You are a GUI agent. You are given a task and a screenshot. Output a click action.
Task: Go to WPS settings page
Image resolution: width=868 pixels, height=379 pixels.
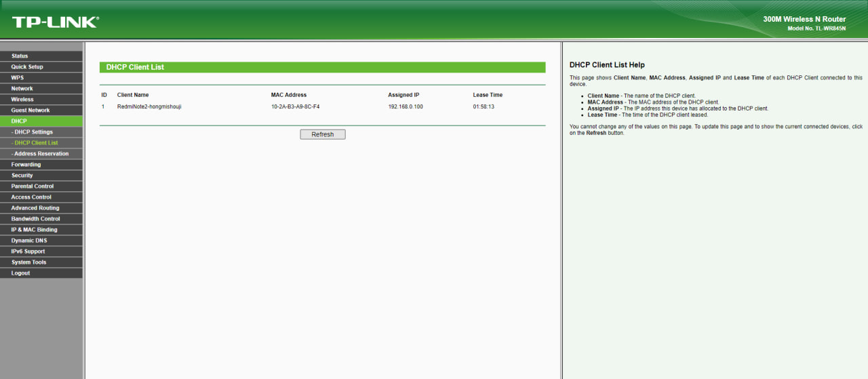click(17, 78)
